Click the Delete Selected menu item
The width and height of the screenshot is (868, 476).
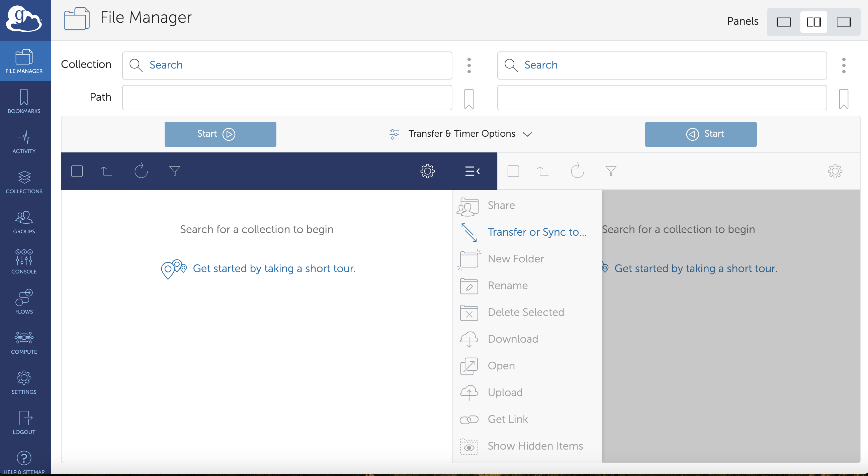point(526,312)
